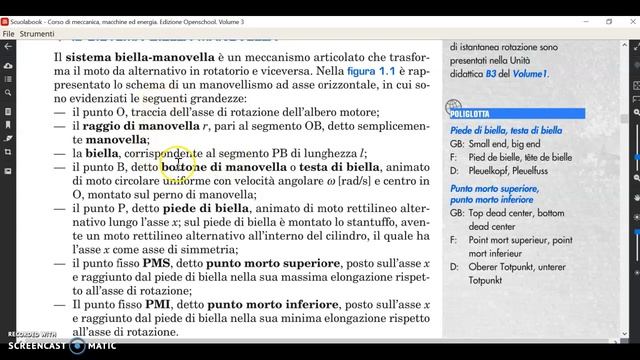Click the back arrow in left sidebar
The height and width of the screenshot is (360, 640).
tap(8, 47)
